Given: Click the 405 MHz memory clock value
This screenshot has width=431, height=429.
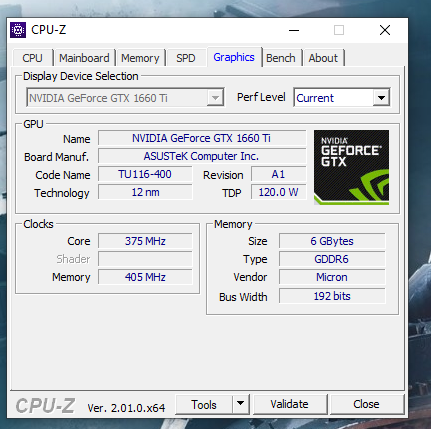Looking at the screenshot, I should coord(145,277).
